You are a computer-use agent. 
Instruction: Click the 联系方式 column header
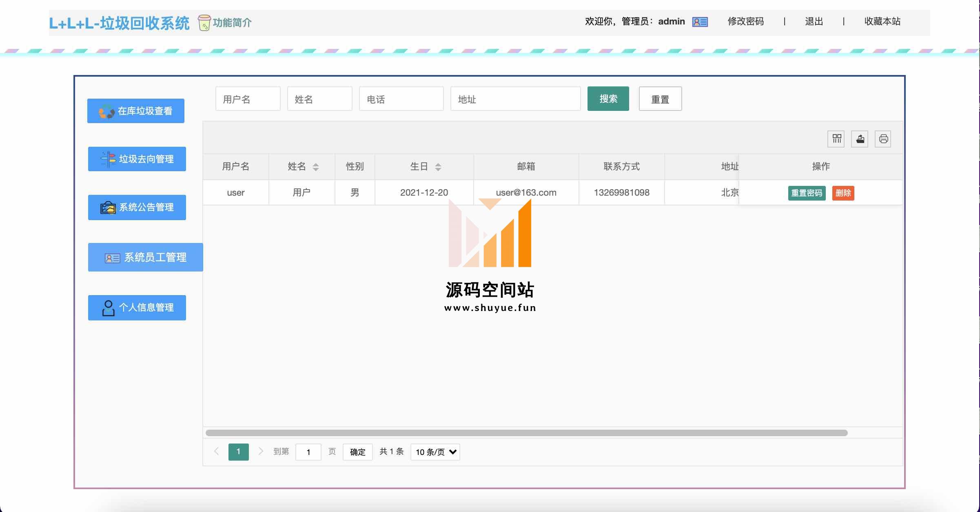622,167
